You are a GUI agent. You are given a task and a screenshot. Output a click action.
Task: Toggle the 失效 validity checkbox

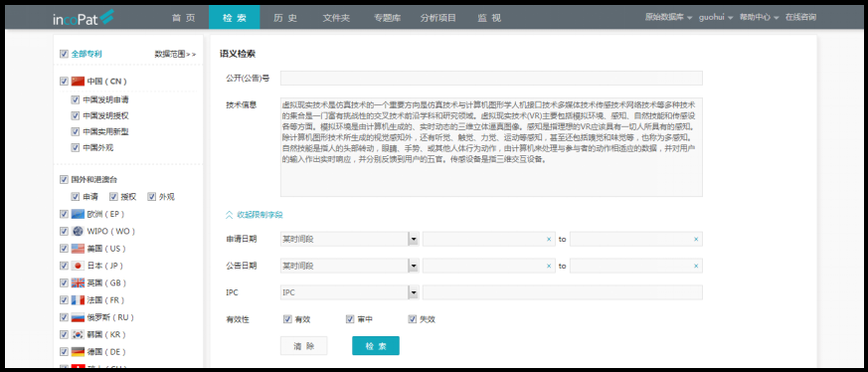[x=412, y=319]
